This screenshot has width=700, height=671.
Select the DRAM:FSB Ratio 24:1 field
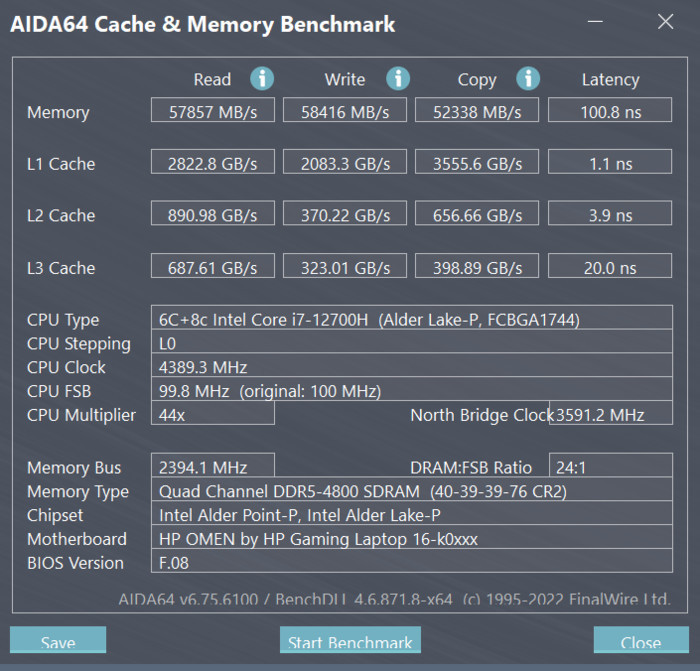click(x=611, y=465)
